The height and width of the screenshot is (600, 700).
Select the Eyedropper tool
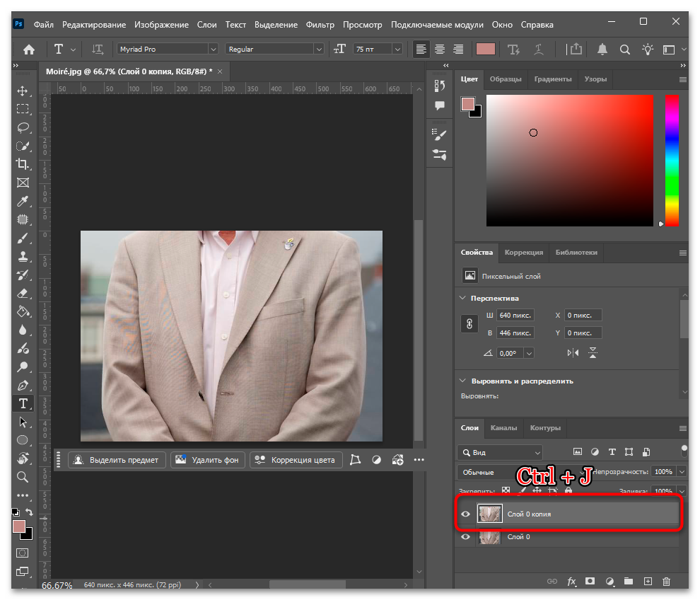tap(23, 201)
